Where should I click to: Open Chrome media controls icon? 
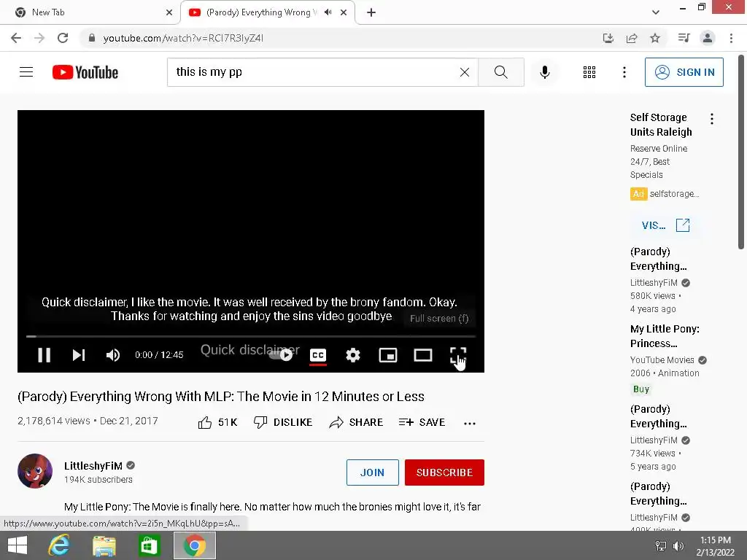pyautogui.click(x=684, y=38)
